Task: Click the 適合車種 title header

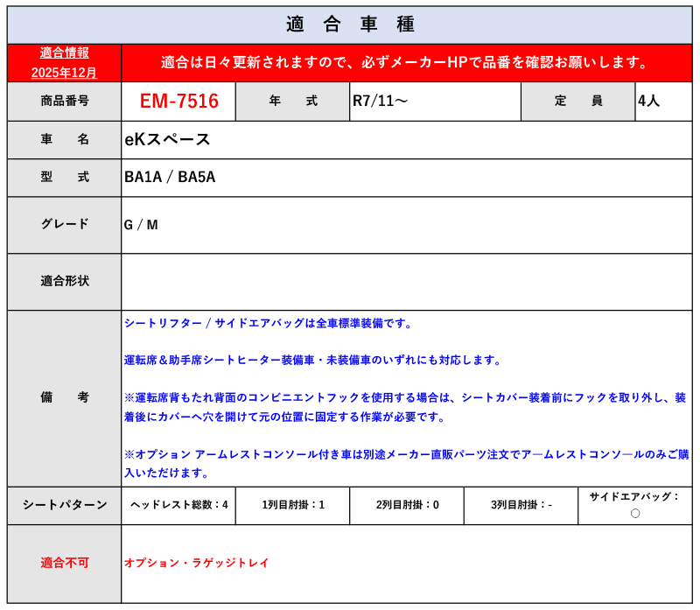Action: click(350, 25)
